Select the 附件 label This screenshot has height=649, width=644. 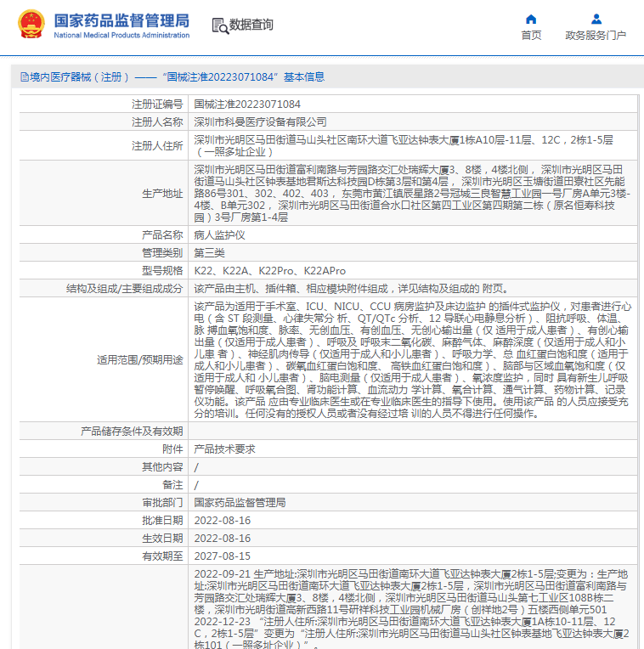(172, 449)
